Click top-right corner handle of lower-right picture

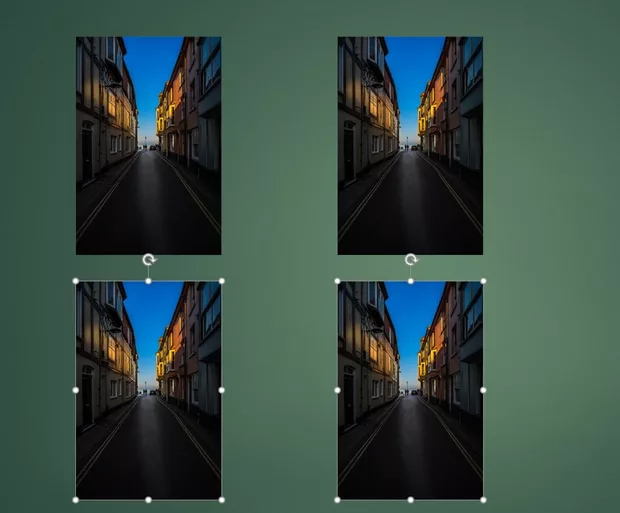(483, 281)
